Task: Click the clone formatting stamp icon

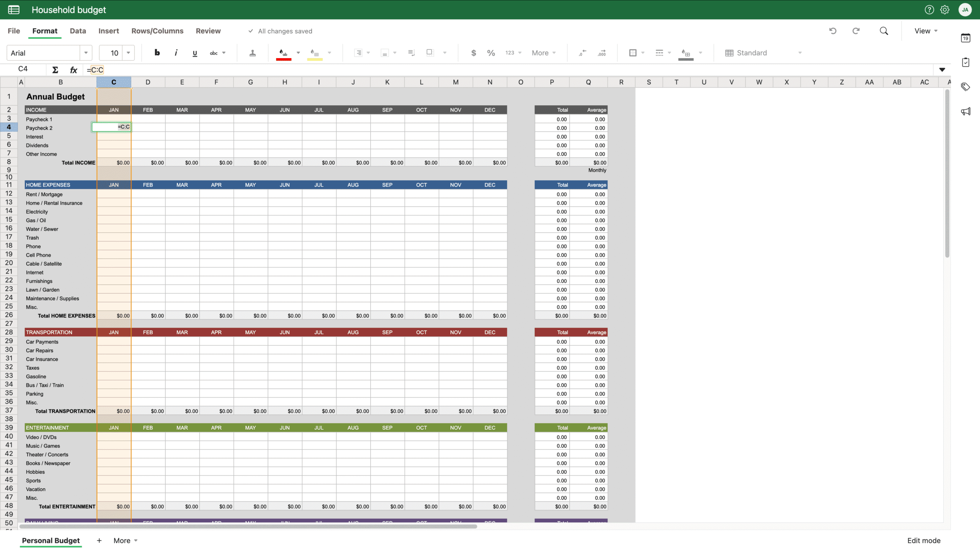Action: point(252,53)
